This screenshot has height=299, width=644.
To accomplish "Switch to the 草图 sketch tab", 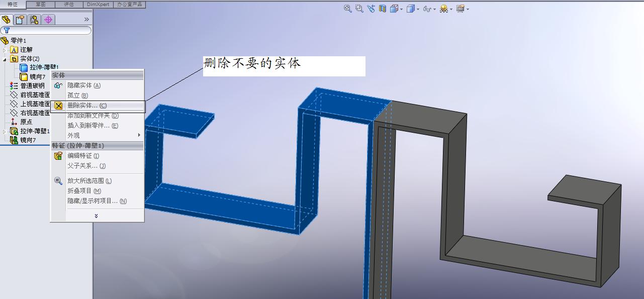I will coord(41,4).
